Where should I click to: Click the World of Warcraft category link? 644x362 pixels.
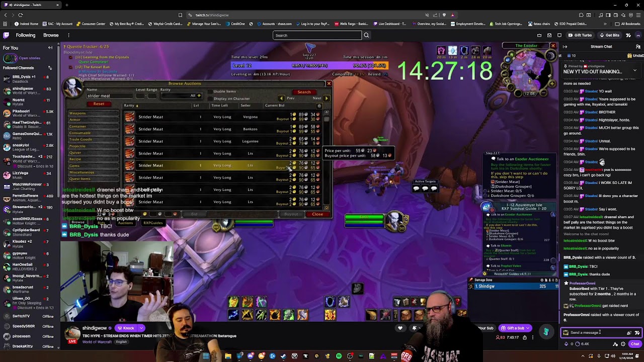(x=97, y=342)
